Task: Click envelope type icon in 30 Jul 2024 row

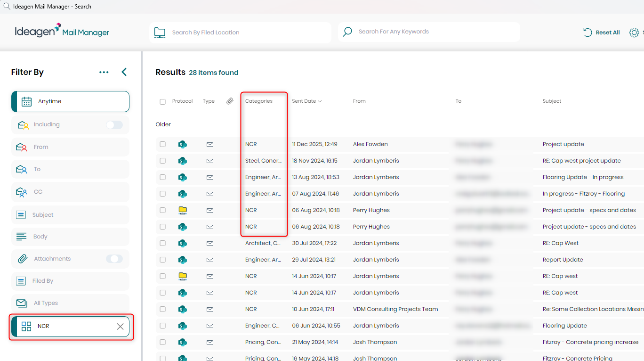Action: [210, 243]
